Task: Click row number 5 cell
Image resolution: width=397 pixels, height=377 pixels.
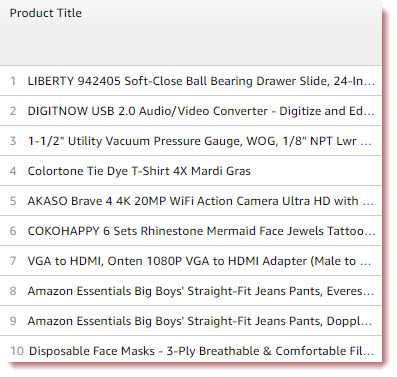Action: pyautogui.click(x=13, y=201)
